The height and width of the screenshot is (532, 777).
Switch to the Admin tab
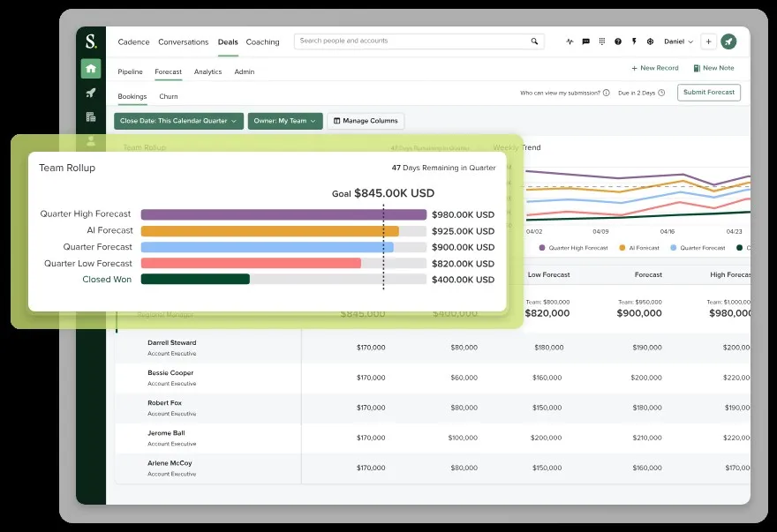(x=245, y=71)
